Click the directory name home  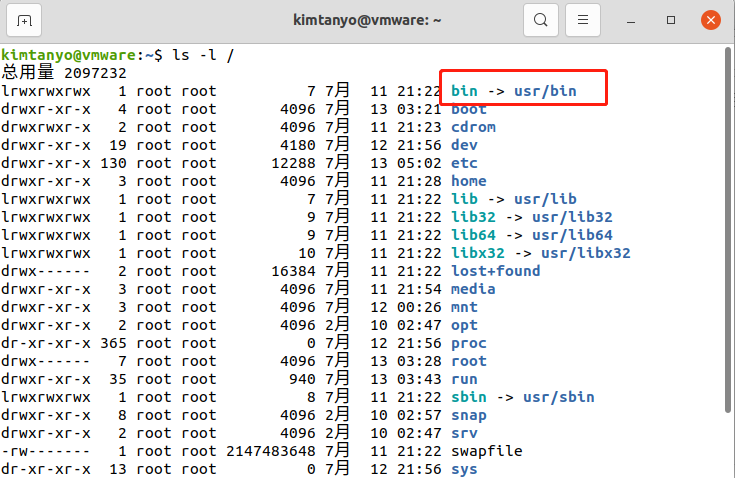point(469,181)
